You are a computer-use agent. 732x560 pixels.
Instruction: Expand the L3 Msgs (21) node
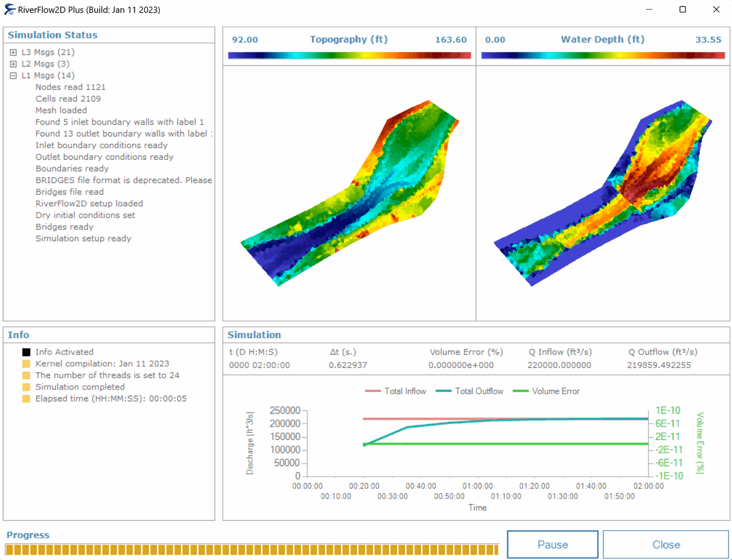pos(13,52)
